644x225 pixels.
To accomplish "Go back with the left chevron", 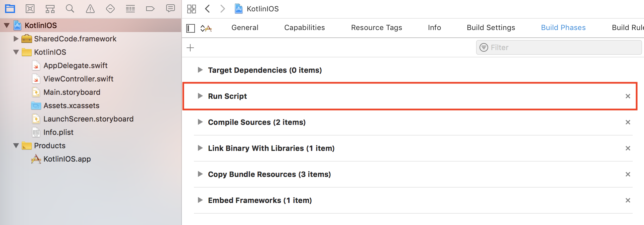I will pyautogui.click(x=208, y=9).
